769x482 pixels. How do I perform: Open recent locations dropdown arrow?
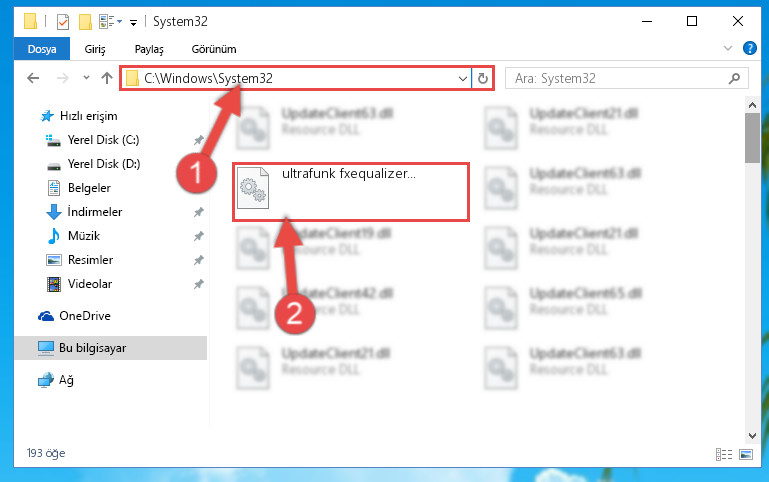86,77
